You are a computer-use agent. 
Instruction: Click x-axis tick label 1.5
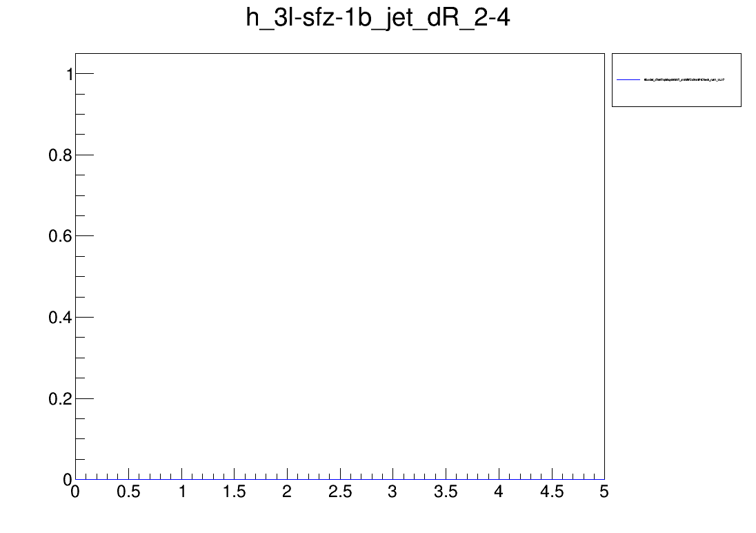click(x=235, y=492)
